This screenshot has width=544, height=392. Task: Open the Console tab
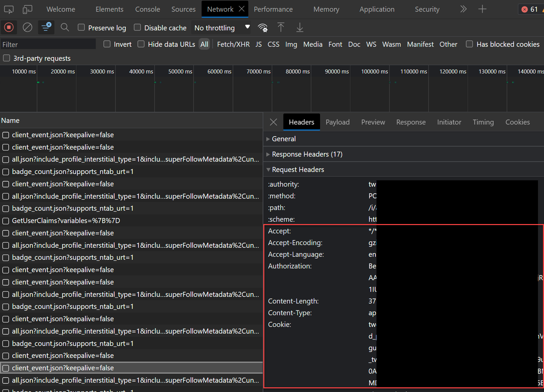click(148, 9)
